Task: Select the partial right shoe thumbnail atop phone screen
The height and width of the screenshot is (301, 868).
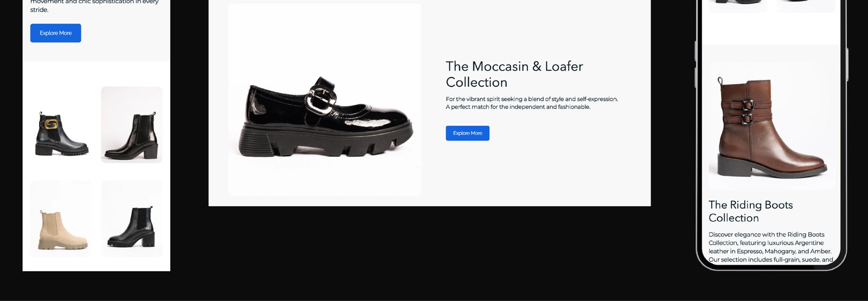Action: (806, 5)
